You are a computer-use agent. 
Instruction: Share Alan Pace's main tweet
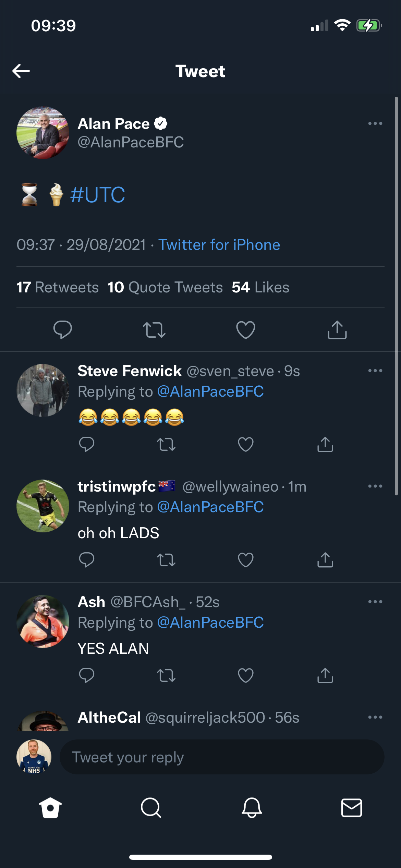337,330
